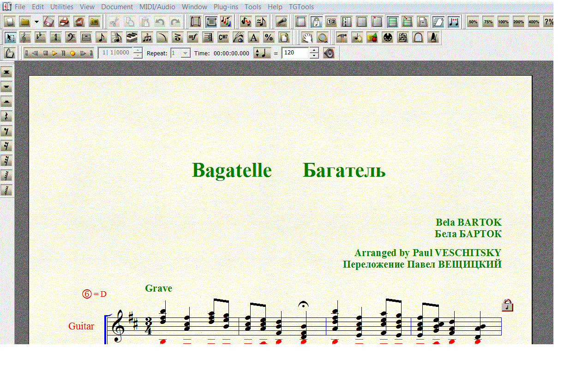The width and height of the screenshot is (588, 377).
Task: Open the Document menu
Action: tap(117, 7)
